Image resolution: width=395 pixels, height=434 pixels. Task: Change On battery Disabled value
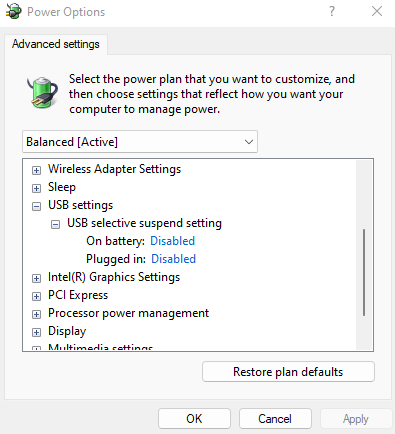coord(172,241)
